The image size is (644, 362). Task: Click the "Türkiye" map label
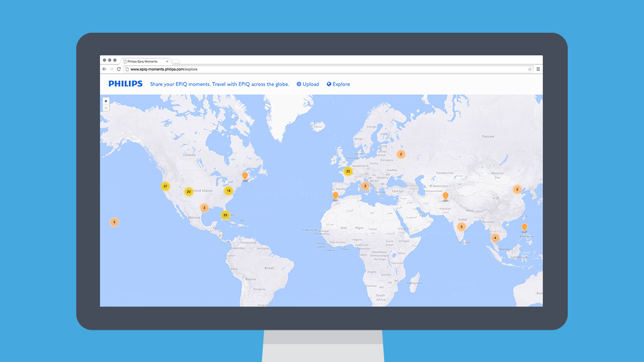(x=397, y=191)
